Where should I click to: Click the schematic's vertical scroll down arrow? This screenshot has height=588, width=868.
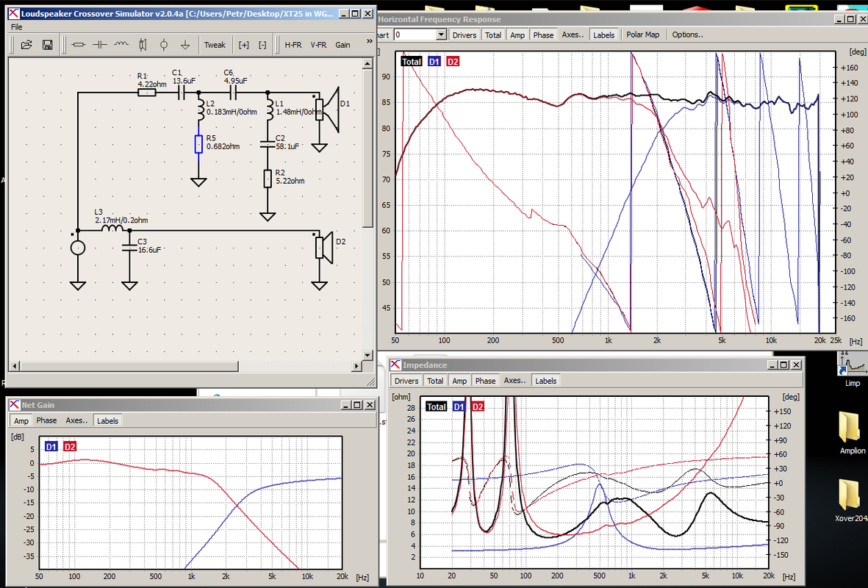pos(367,354)
